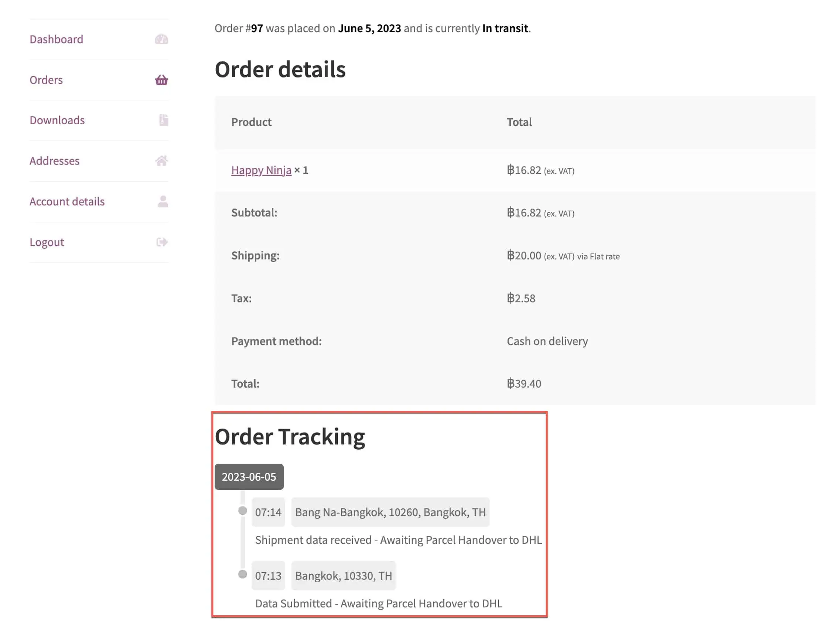Click the Downloads file icon

click(x=164, y=120)
